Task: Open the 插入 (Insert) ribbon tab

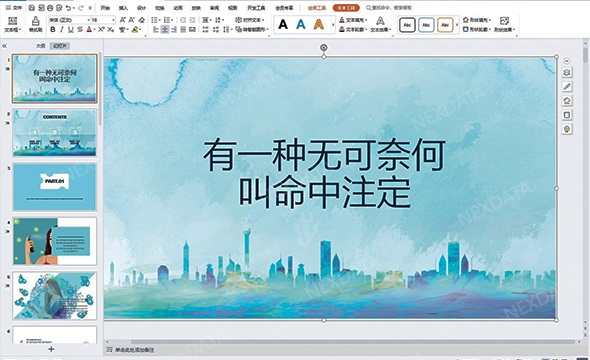Action: pyautogui.click(x=123, y=8)
